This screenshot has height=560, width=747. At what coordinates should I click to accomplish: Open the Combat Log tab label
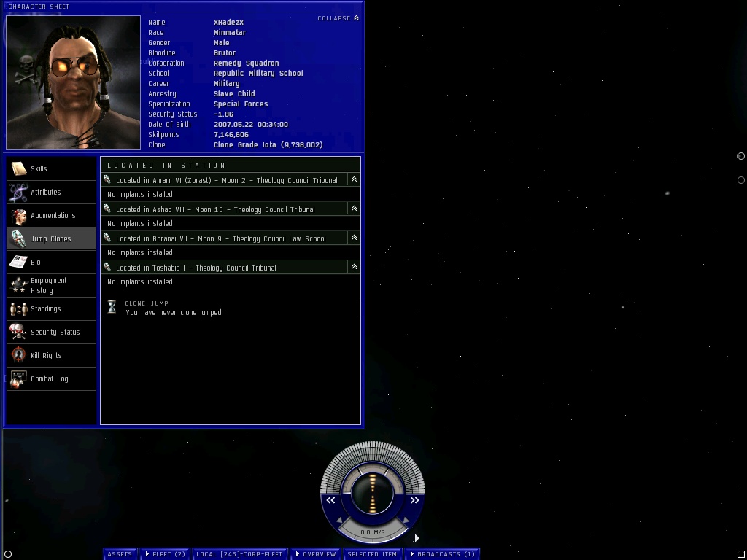pos(50,378)
